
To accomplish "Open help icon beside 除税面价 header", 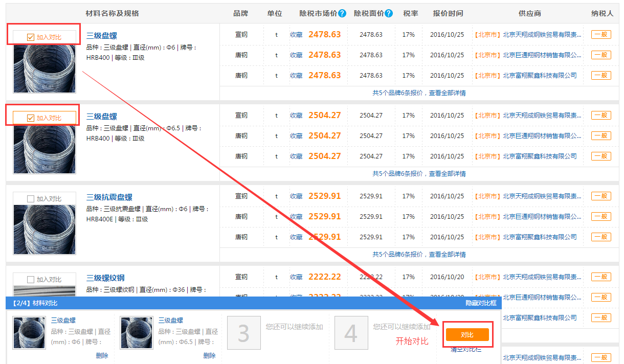I will point(389,13).
